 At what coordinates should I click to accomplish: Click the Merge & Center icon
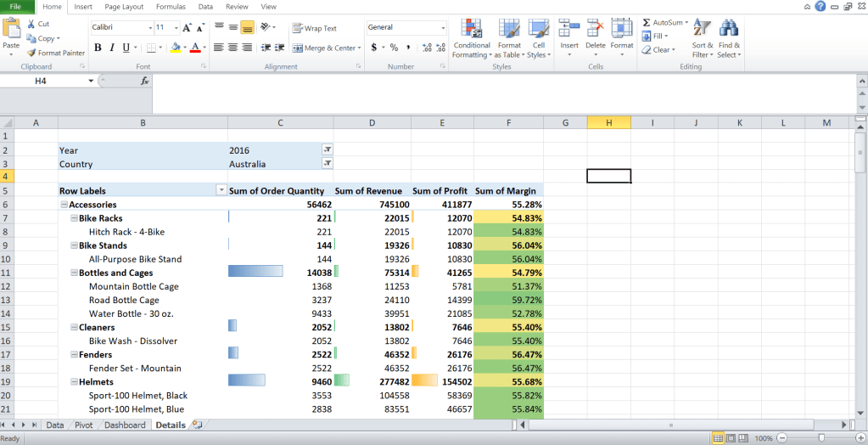pos(297,48)
